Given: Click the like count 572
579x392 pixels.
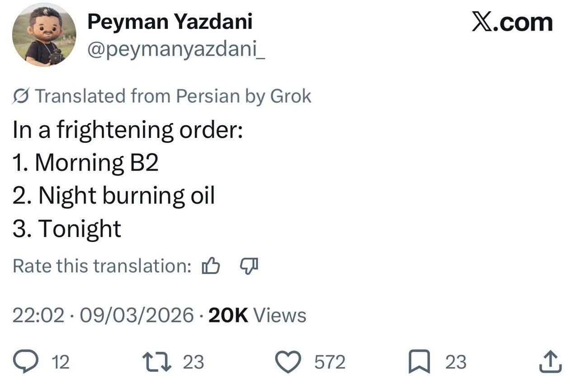Looking at the screenshot, I should click(x=330, y=362).
